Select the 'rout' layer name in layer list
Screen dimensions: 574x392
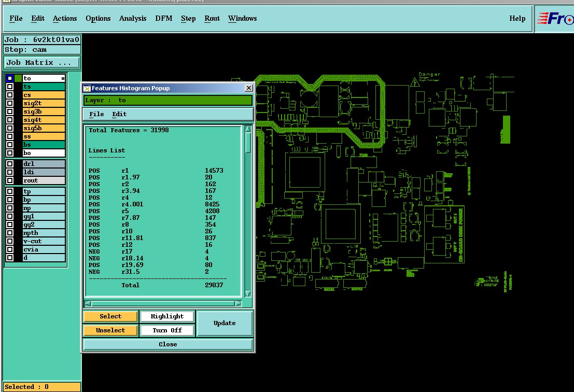pos(44,180)
